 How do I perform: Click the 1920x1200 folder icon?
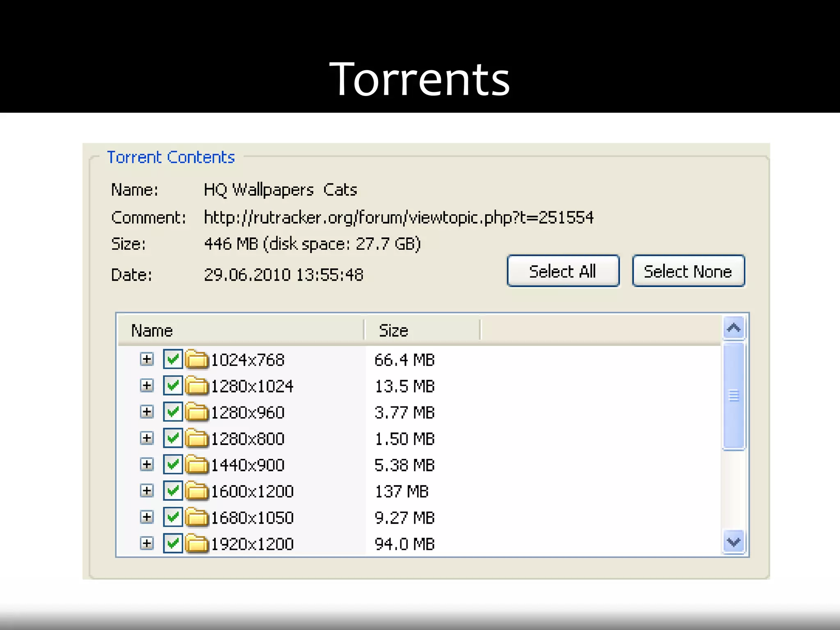point(197,543)
